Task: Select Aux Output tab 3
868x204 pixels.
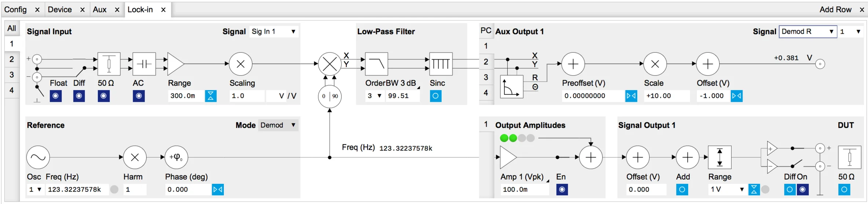Action: pyautogui.click(x=486, y=77)
